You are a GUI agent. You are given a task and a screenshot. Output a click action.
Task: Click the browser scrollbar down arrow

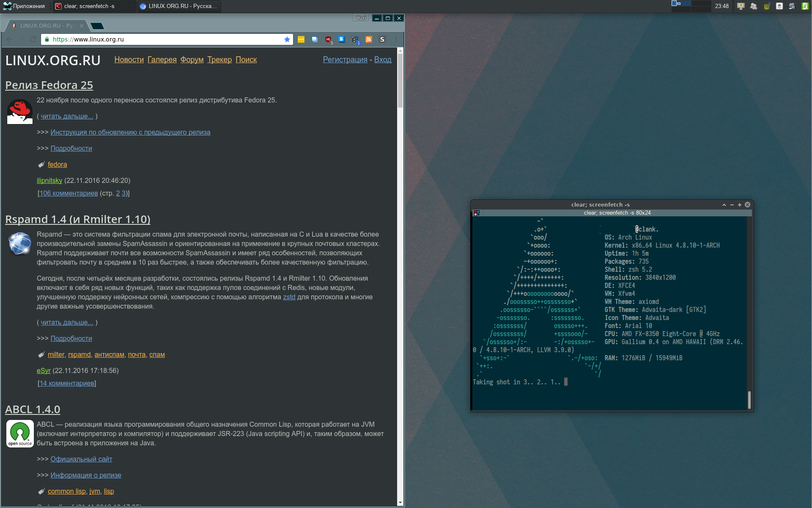[401, 503]
